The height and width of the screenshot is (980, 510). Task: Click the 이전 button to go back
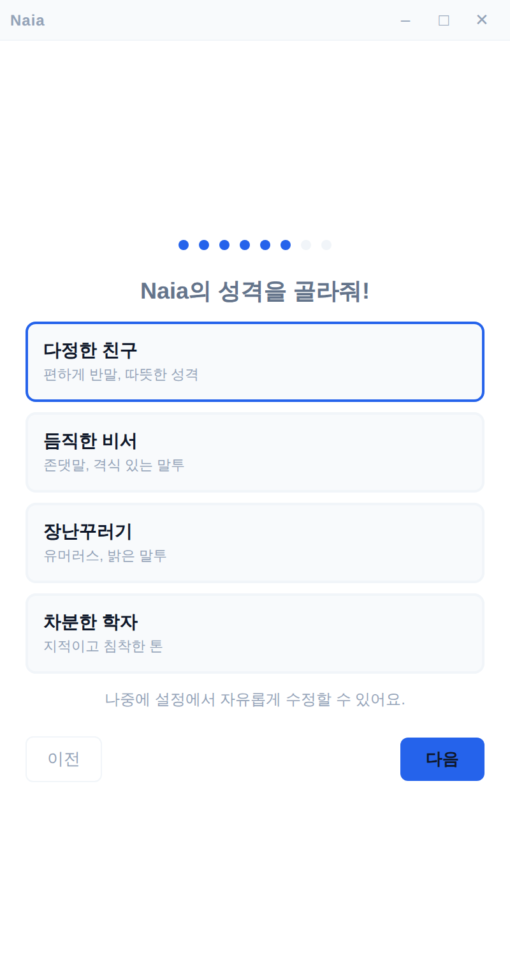pyautogui.click(x=63, y=759)
